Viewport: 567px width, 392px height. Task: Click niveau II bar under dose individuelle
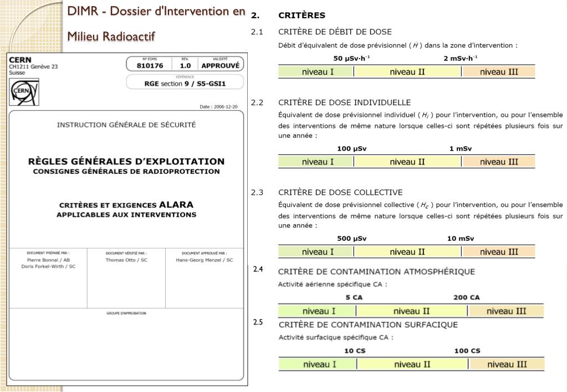click(407, 162)
